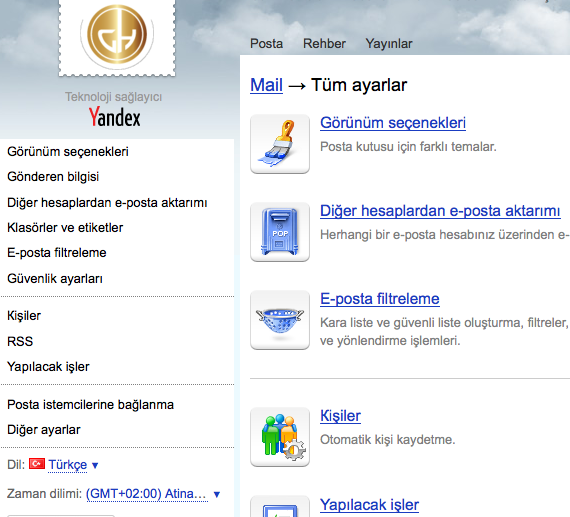Click the Mail breadcrumb link
Image resolution: width=570 pixels, height=517 pixels.
pyautogui.click(x=266, y=85)
